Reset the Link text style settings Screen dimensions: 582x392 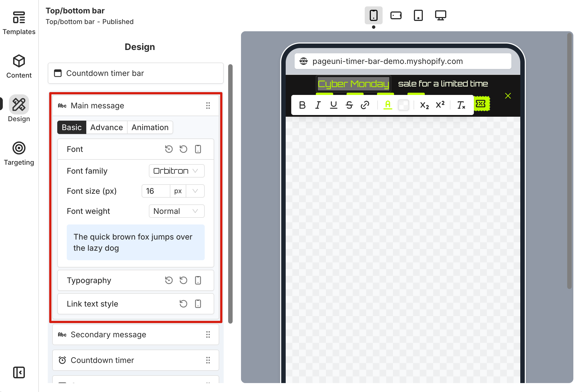(x=183, y=304)
